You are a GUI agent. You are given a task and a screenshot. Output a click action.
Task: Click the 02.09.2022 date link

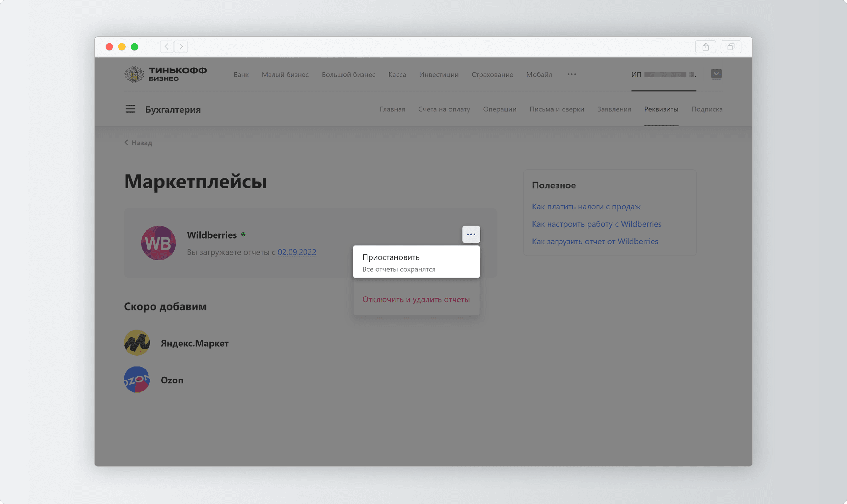point(297,252)
